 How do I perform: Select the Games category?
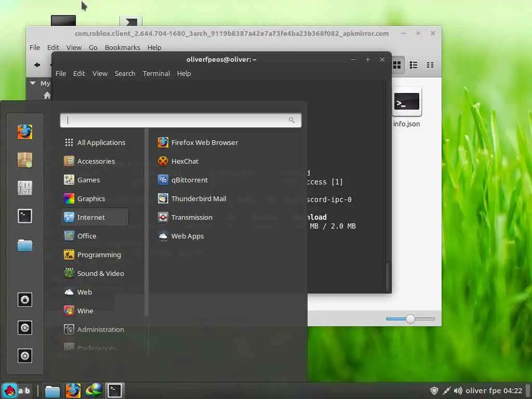click(95, 180)
